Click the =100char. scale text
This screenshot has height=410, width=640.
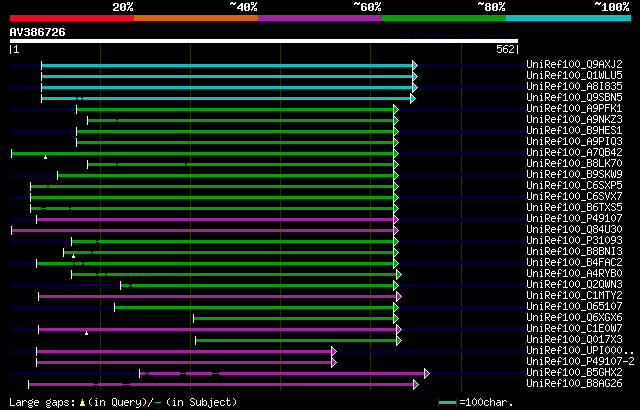pyautogui.click(x=486, y=403)
